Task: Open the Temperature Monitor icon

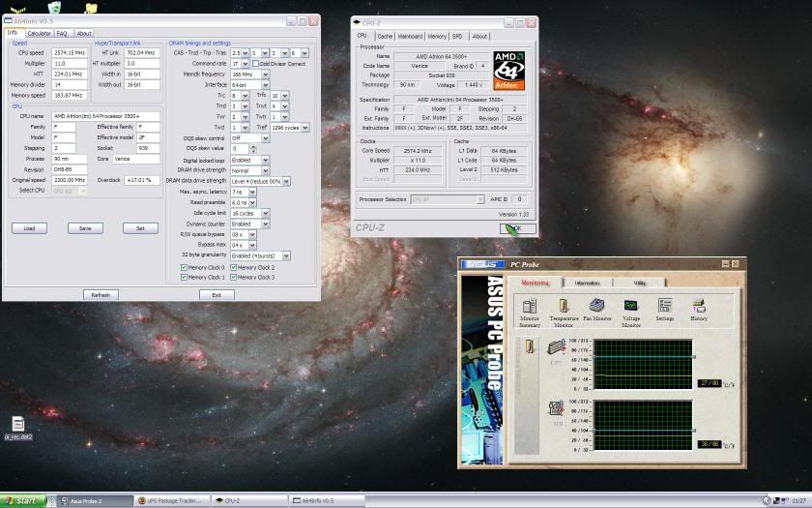Action: click(564, 313)
